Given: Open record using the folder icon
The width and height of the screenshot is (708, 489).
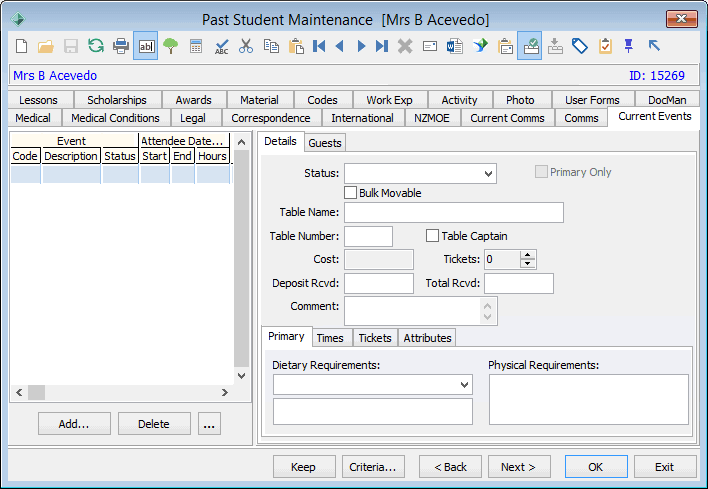Looking at the screenshot, I should pos(46,46).
